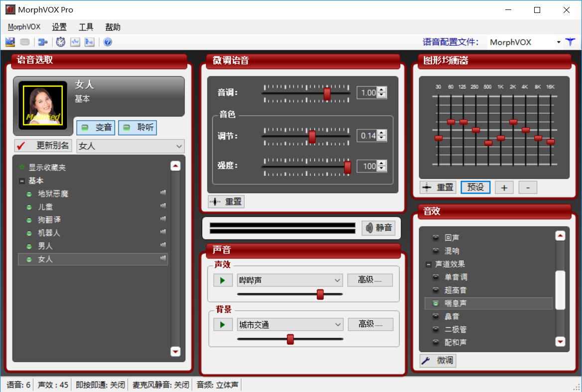Click the stopwatch icon in the toolbar

click(60, 42)
